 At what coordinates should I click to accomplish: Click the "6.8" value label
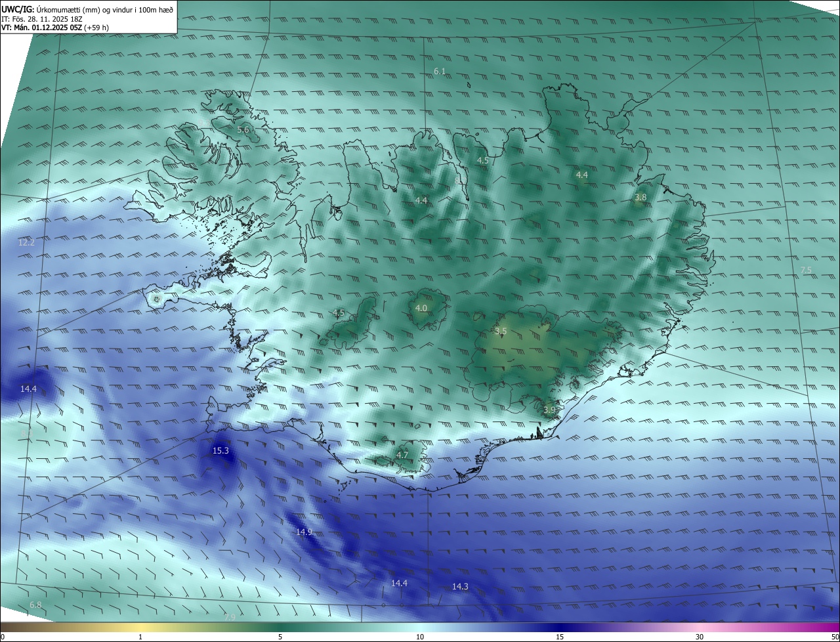(x=35, y=605)
